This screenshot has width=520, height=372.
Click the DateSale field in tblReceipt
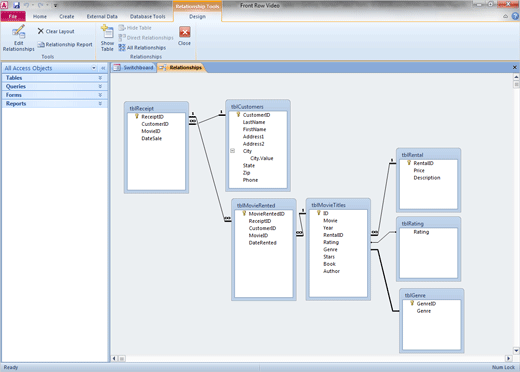(152, 138)
